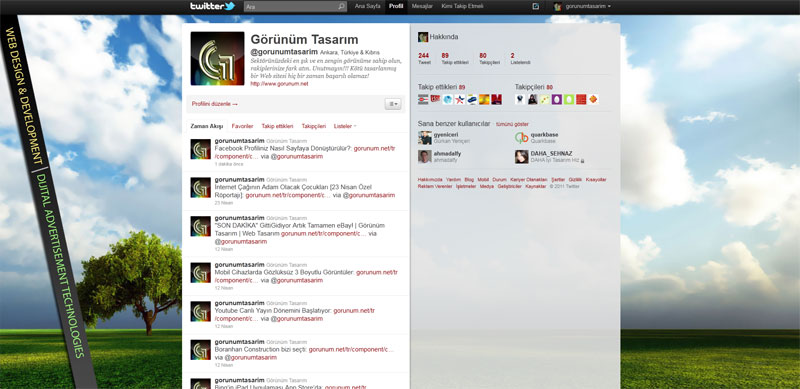
Task: Click the 244 Tweet count
Action: pos(424,58)
